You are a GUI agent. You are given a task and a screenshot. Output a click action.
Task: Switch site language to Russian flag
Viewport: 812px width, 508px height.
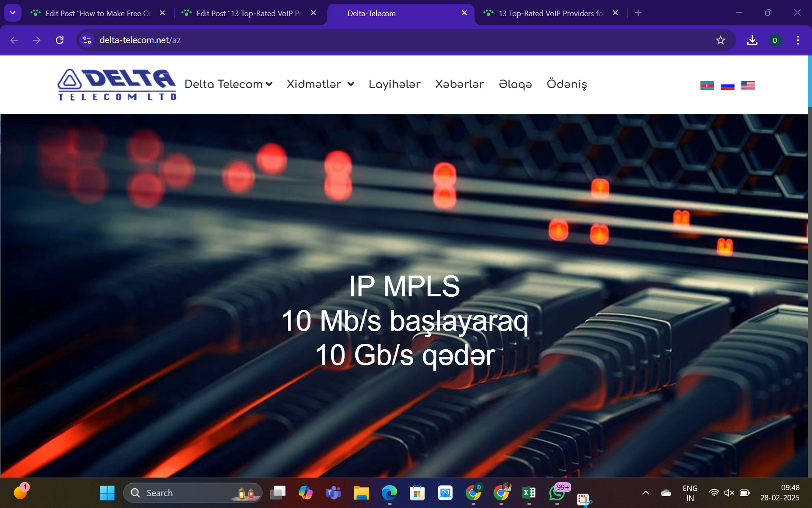727,86
